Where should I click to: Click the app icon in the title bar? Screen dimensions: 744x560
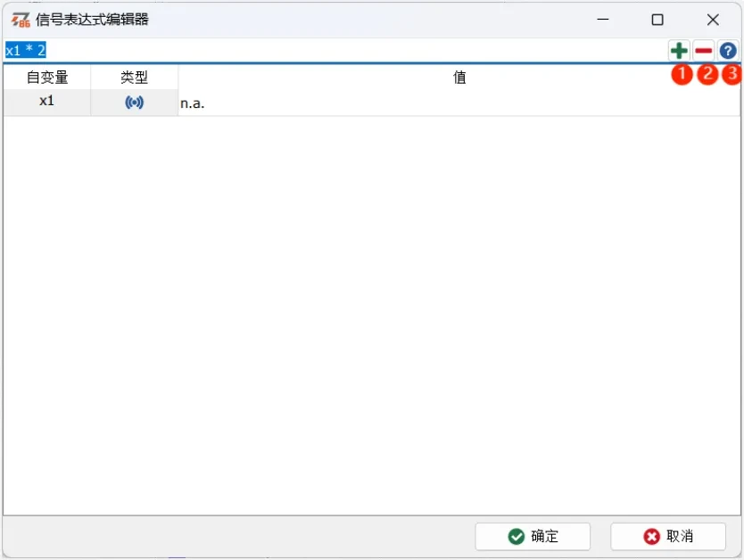(20, 20)
